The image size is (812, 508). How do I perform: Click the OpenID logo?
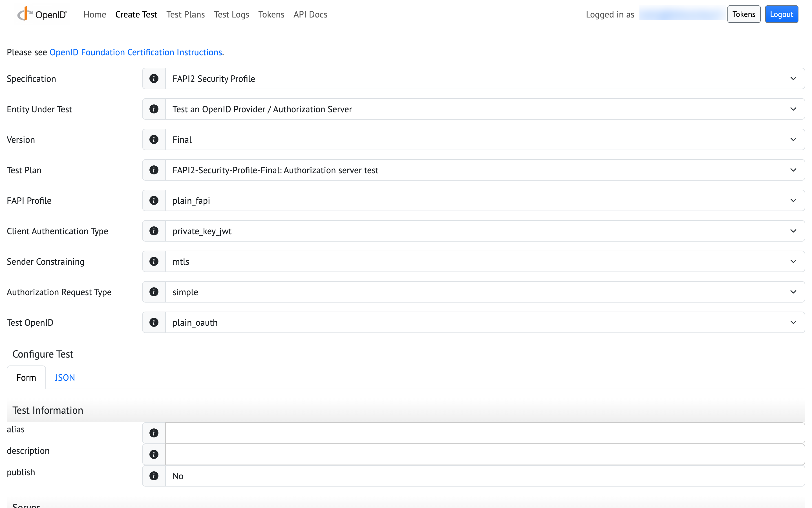point(42,14)
